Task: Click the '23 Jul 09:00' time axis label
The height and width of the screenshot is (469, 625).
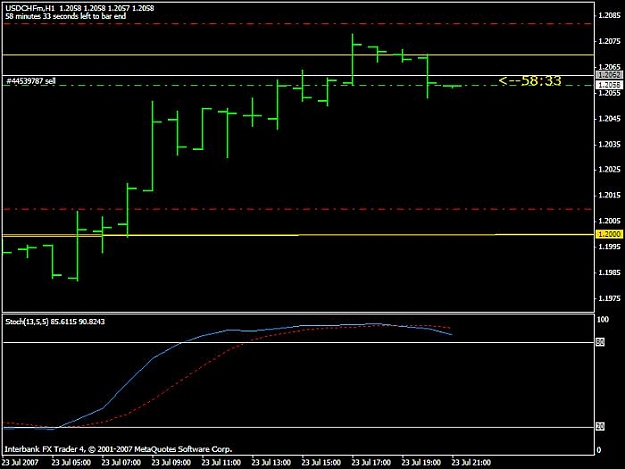Action: [171, 463]
